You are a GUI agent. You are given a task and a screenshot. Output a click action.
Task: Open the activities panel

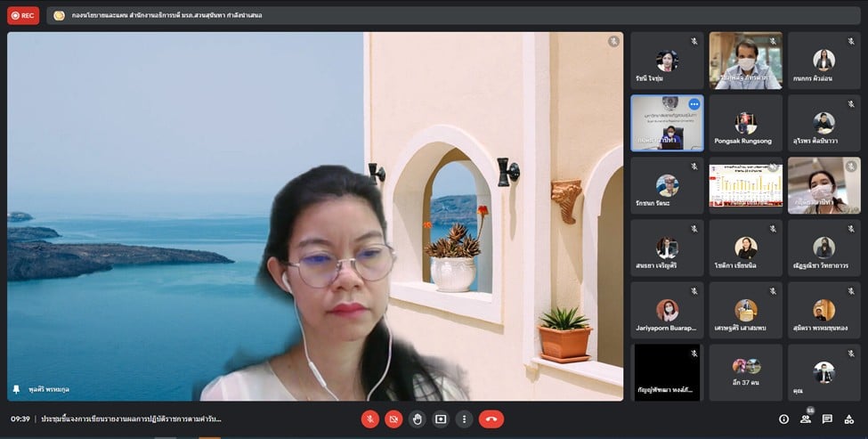pos(849,419)
